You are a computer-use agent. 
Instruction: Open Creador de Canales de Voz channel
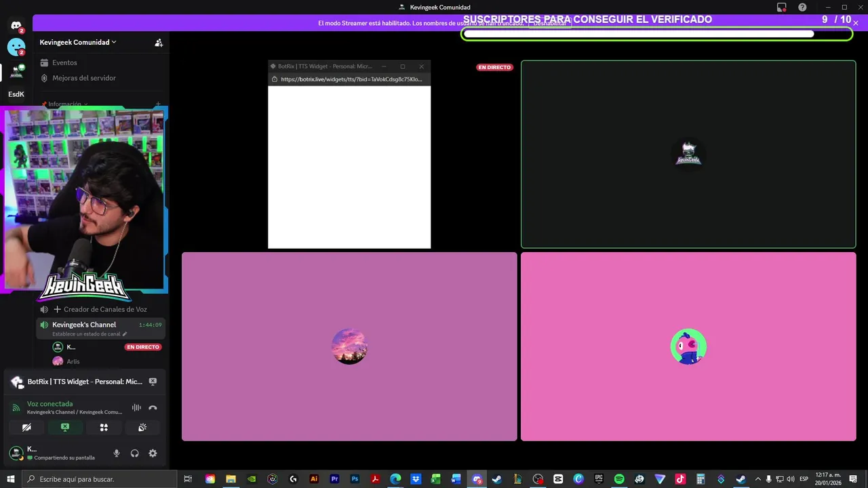(x=102, y=309)
